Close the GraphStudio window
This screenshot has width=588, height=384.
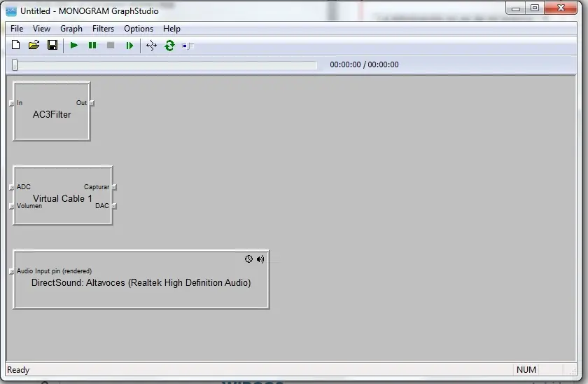561,8
